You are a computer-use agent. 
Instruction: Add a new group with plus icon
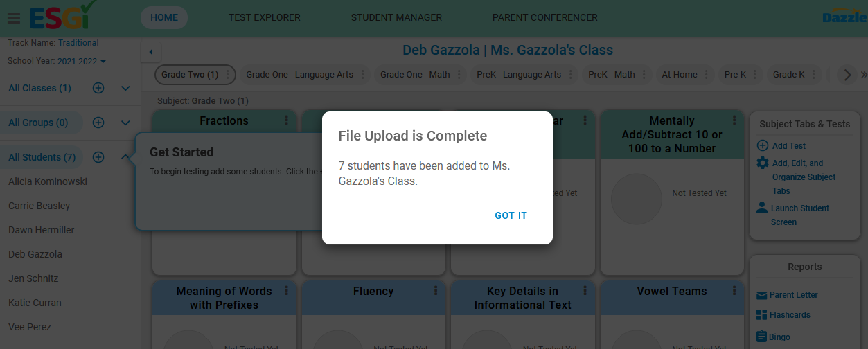tap(98, 123)
